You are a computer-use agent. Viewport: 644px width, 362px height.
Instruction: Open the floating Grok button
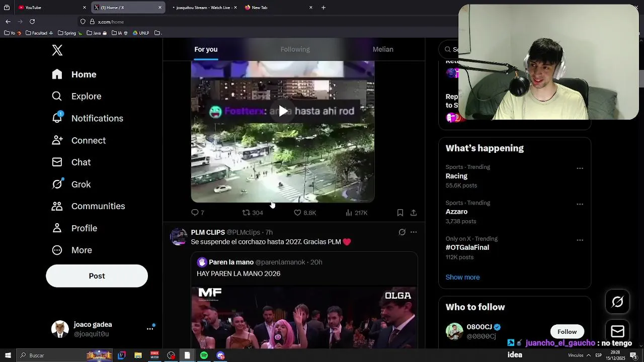pyautogui.click(x=617, y=302)
